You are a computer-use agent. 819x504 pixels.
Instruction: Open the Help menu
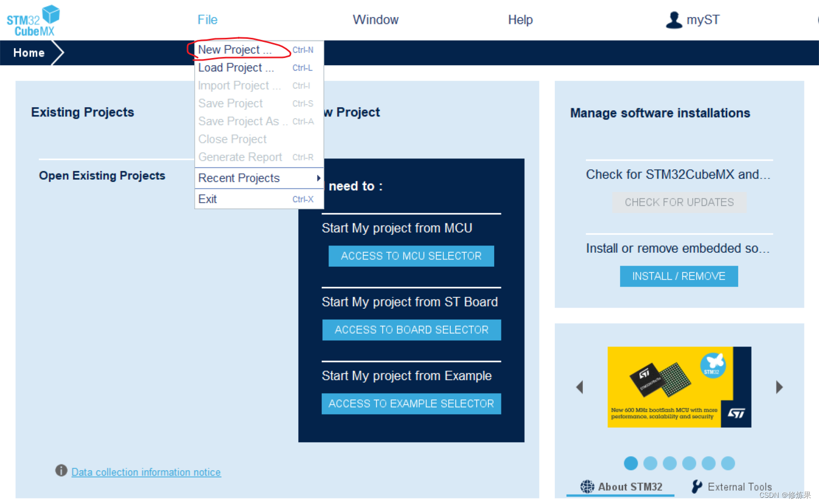pyautogui.click(x=520, y=20)
